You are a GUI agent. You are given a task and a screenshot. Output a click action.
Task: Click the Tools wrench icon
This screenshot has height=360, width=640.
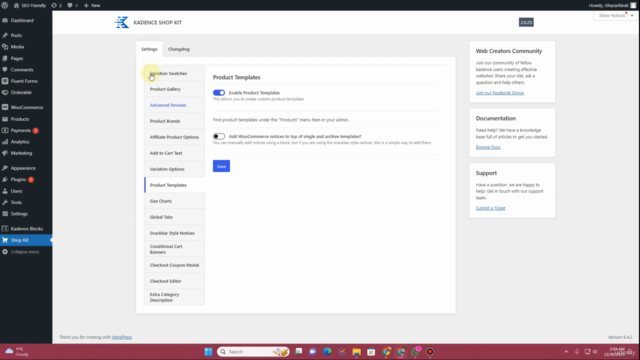[x=5, y=202]
